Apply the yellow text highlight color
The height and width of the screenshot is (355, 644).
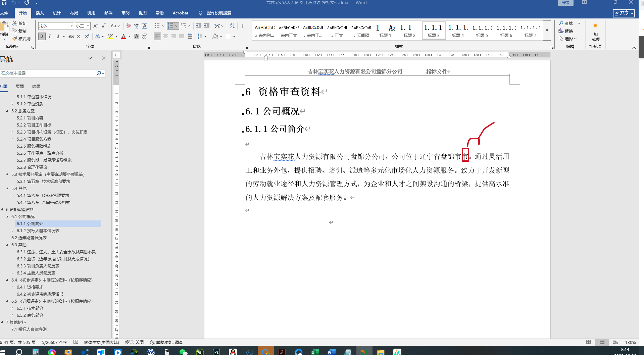click(x=110, y=36)
